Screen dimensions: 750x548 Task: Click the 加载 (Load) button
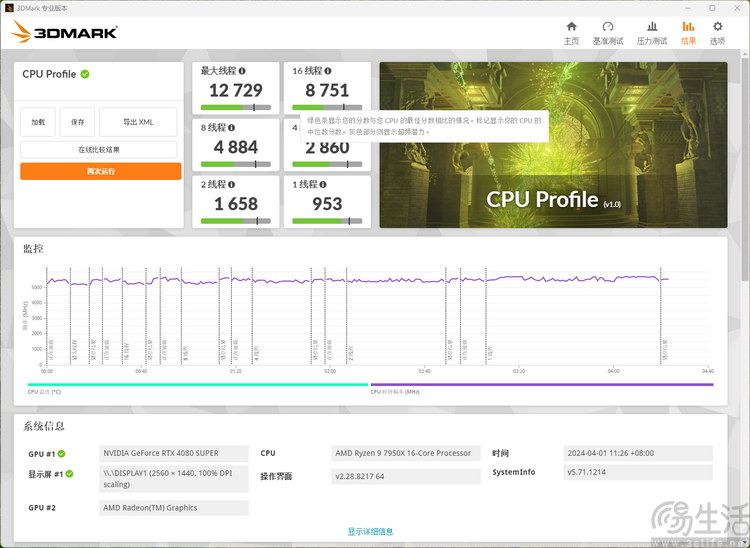(38, 122)
